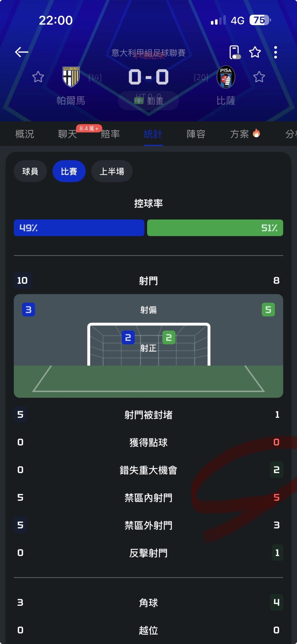Open the 陣容 lineup tab
This screenshot has width=297, height=644.
pos(196,134)
